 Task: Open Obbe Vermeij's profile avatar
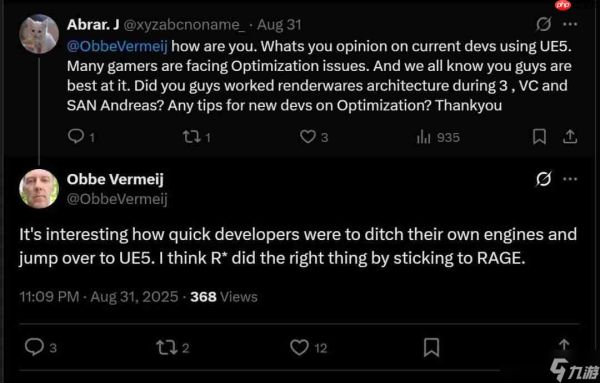pyautogui.click(x=39, y=189)
